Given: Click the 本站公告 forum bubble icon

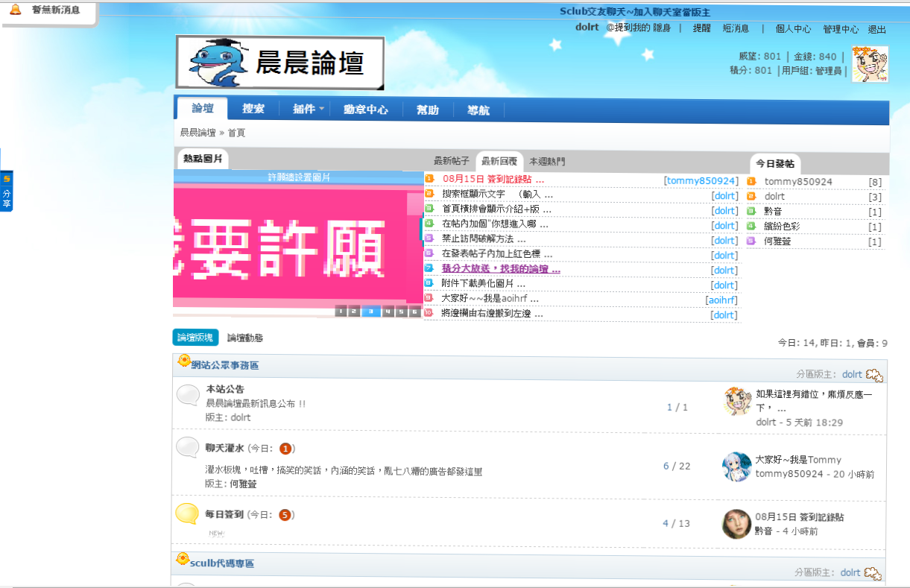Looking at the screenshot, I should click(x=188, y=396).
